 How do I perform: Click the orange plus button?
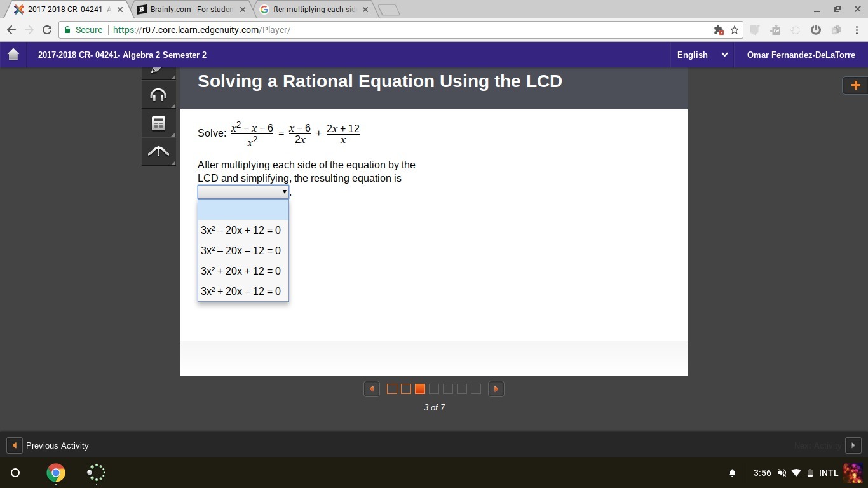pyautogui.click(x=855, y=85)
